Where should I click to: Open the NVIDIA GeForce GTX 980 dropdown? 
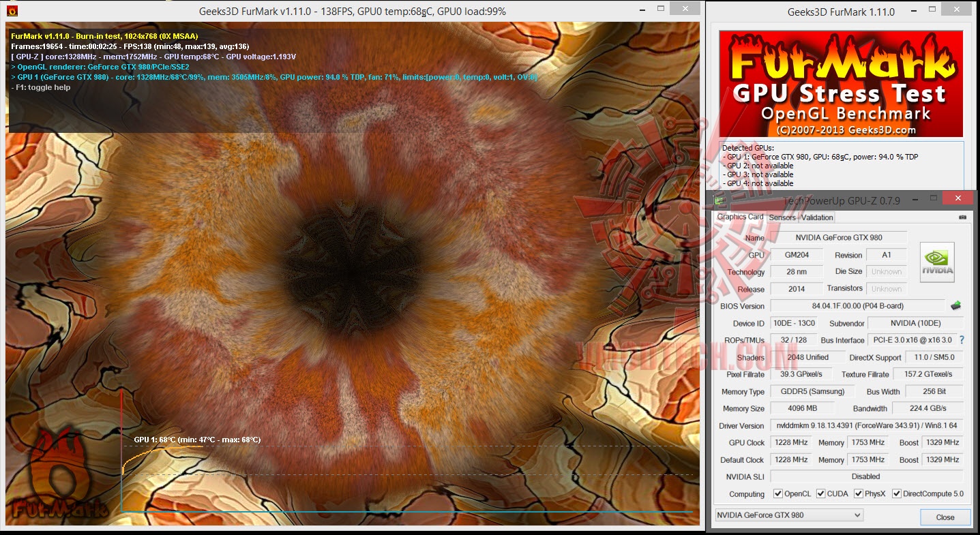pyautogui.click(x=789, y=515)
